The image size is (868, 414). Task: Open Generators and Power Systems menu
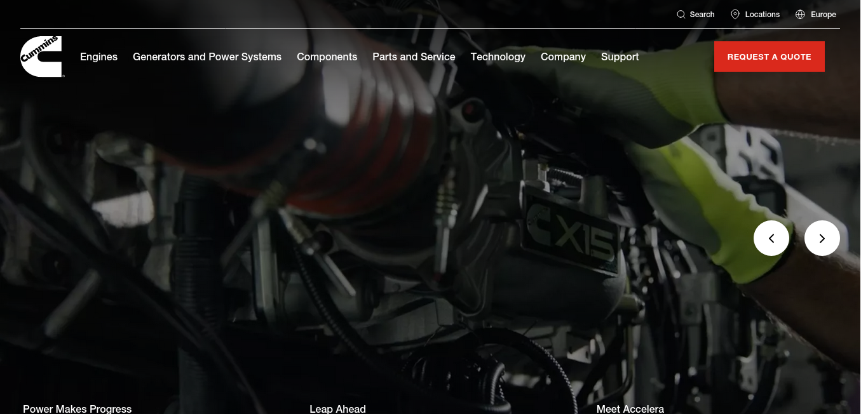pyautogui.click(x=207, y=57)
